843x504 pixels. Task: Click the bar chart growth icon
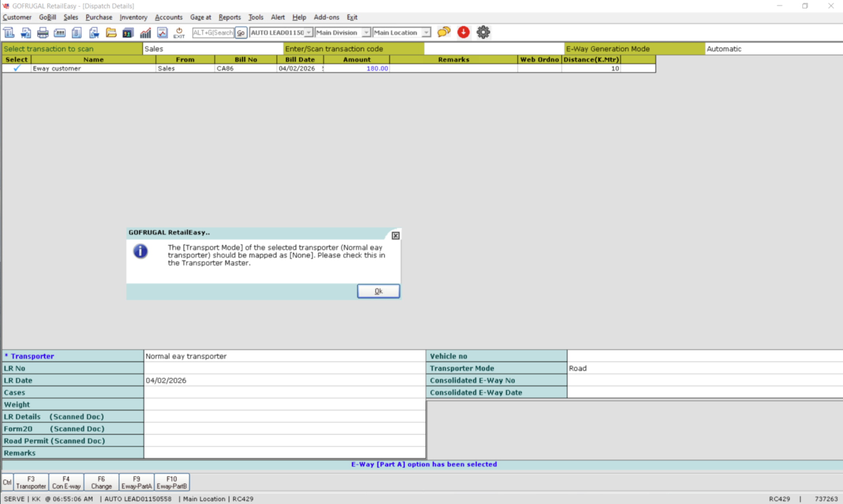click(x=145, y=33)
